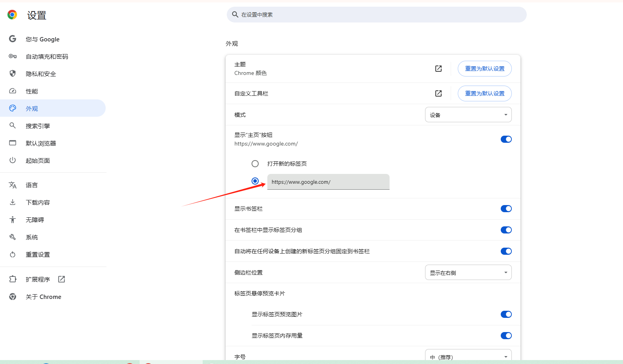Select the custom URL radio button

coord(255,181)
